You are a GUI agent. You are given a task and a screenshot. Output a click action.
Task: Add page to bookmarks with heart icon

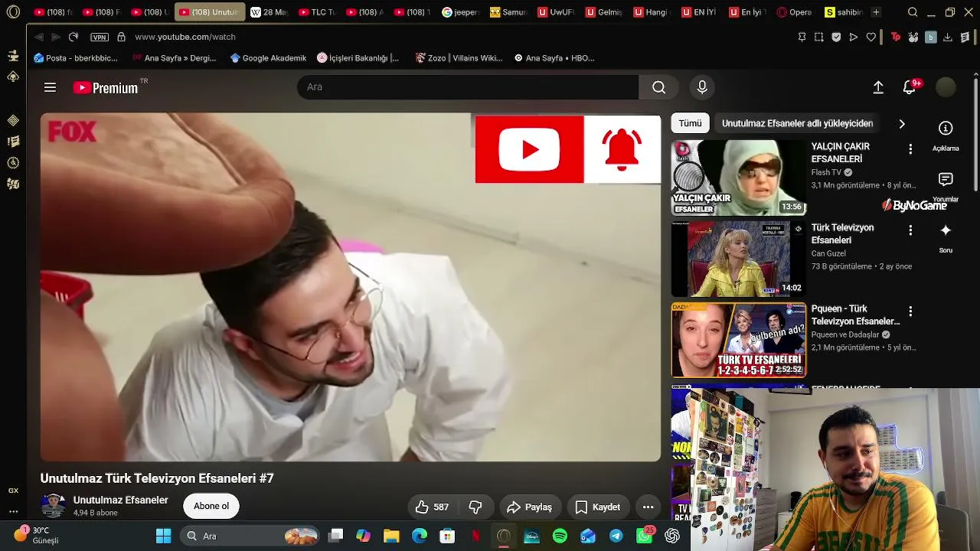coord(871,37)
